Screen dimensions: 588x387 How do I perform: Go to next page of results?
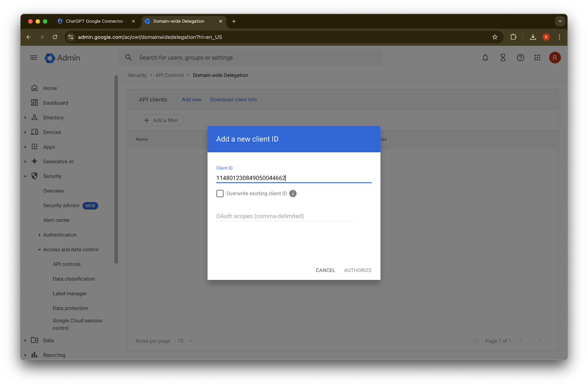coord(540,341)
